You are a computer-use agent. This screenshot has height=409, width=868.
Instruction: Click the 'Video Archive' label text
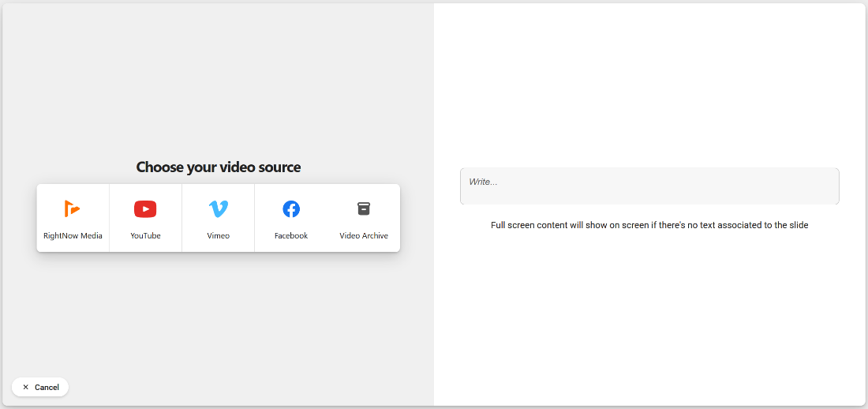(x=364, y=235)
